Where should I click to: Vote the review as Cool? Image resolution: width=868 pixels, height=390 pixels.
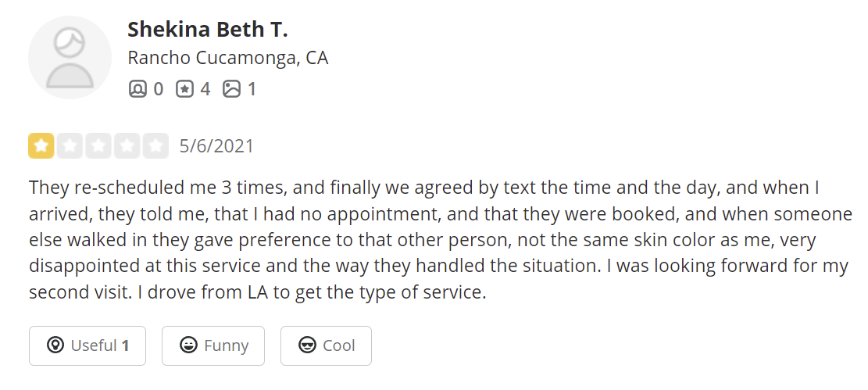click(x=326, y=345)
